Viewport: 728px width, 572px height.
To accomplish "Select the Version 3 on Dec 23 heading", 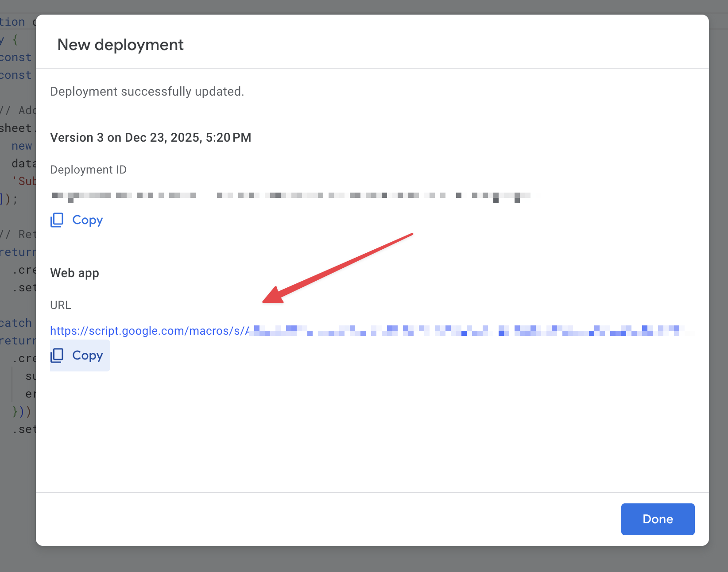I will point(151,138).
